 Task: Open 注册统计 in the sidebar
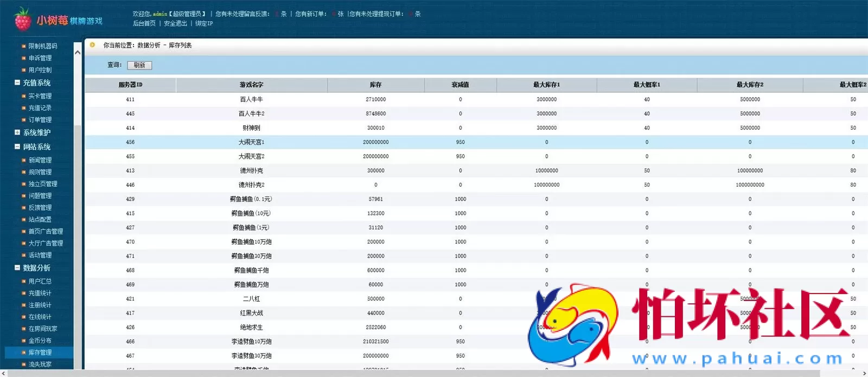point(40,305)
